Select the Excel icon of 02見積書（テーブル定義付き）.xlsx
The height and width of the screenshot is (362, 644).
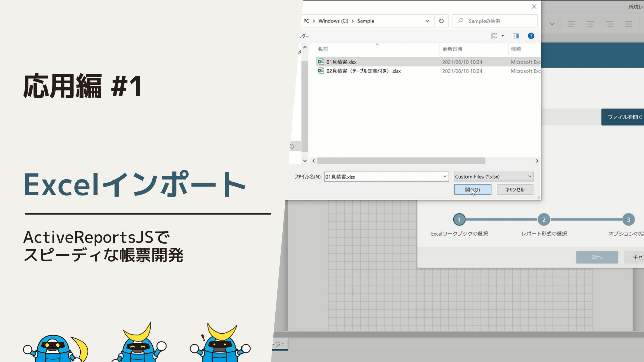(x=321, y=71)
